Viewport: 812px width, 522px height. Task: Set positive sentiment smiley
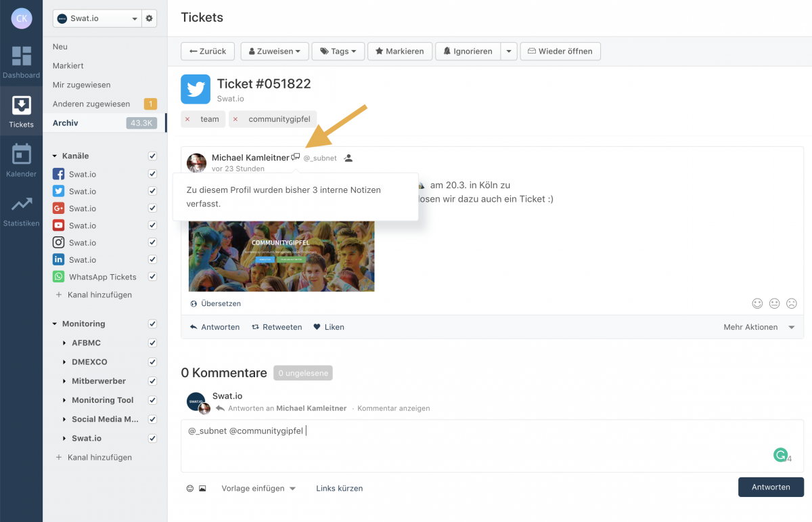pyautogui.click(x=757, y=303)
